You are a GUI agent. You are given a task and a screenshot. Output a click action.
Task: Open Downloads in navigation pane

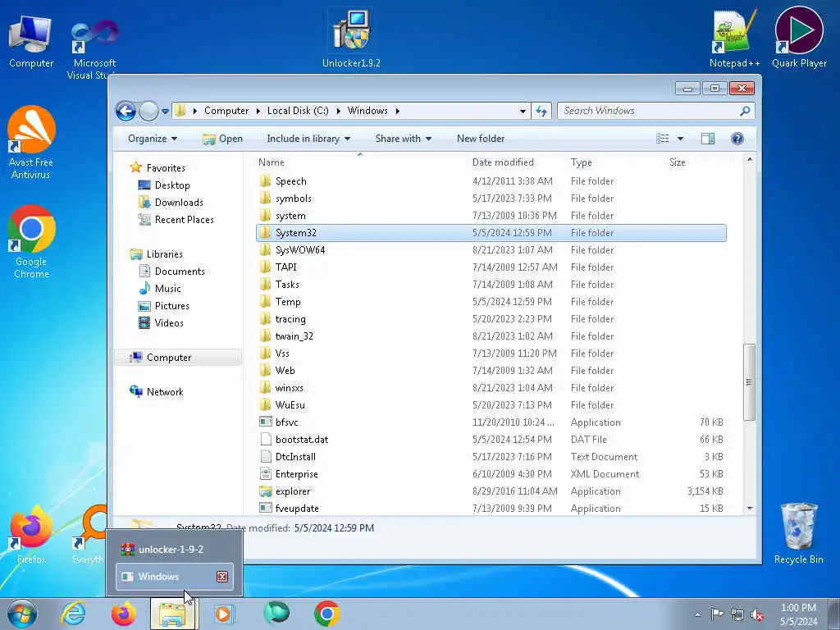click(x=178, y=203)
